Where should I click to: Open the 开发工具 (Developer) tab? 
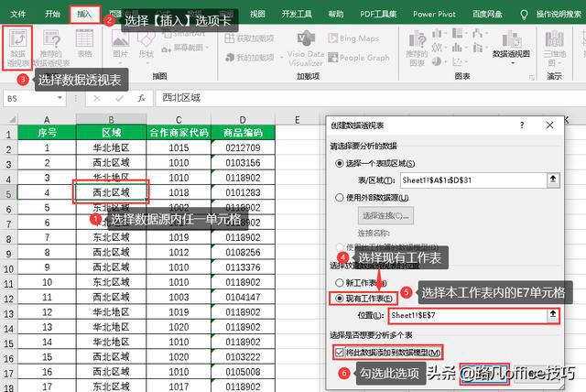click(x=297, y=15)
